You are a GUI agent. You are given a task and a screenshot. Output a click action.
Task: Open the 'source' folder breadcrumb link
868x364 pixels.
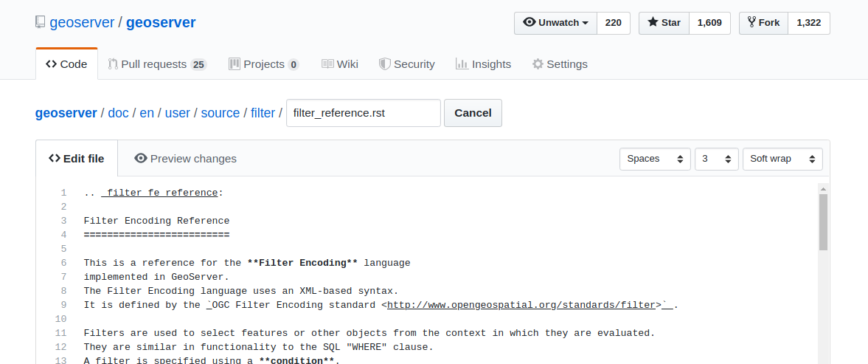pyautogui.click(x=221, y=113)
